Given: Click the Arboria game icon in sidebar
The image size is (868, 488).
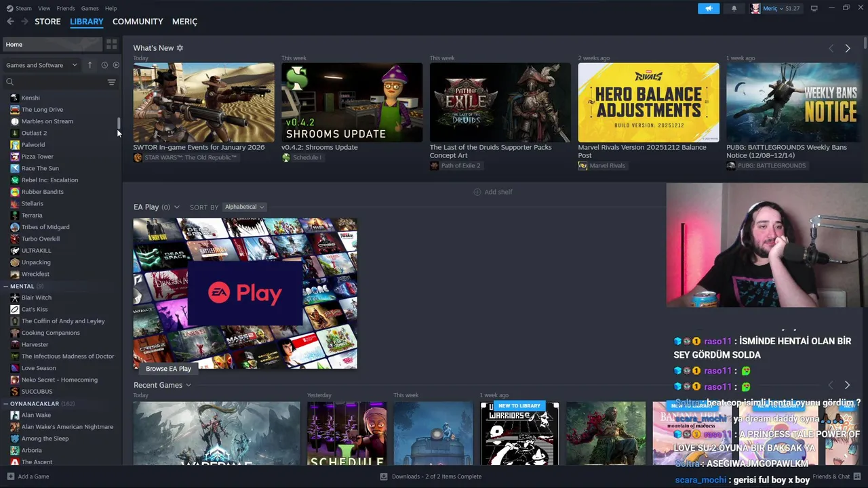Looking at the screenshot, I should [x=14, y=450].
